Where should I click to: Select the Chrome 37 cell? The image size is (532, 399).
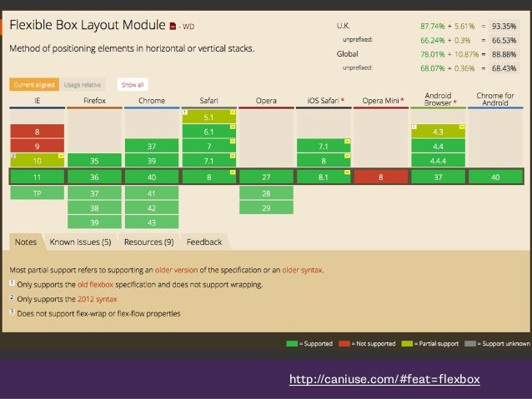coord(152,146)
